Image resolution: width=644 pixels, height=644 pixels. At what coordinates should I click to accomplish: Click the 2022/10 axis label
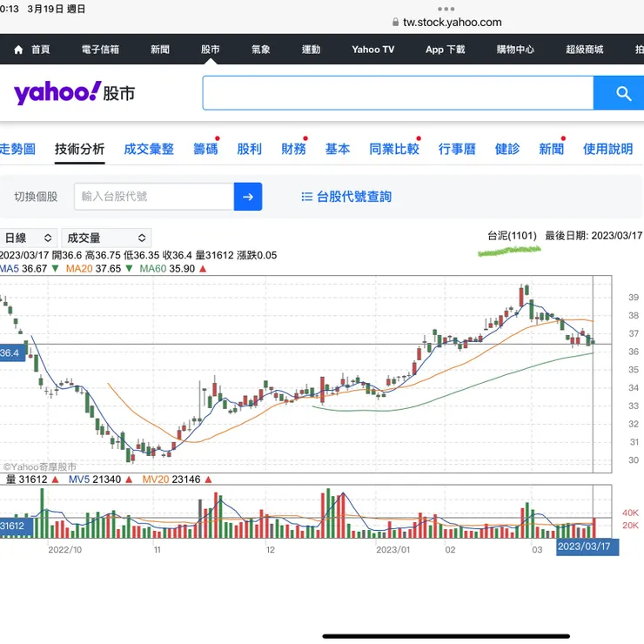(x=65, y=549)
